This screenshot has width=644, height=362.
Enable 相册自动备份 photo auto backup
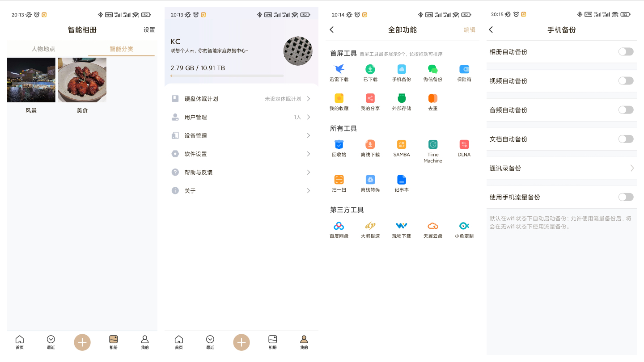coord(625,51)
